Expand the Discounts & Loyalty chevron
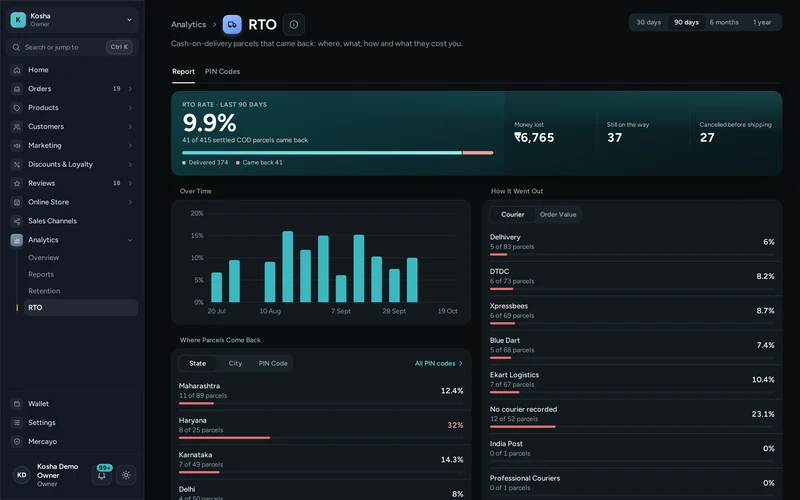The height and width of the screenshot is (500, 800). 130,164
